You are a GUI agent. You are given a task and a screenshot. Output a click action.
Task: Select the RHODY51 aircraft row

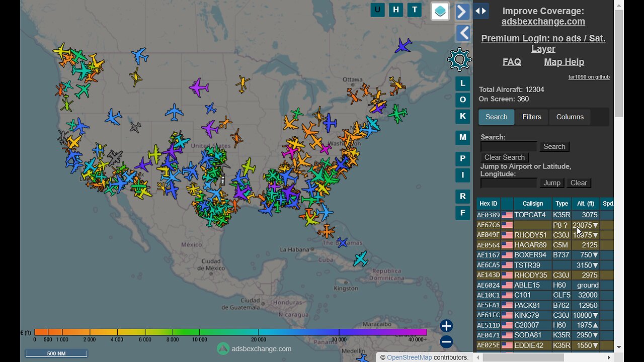coord(545,235)
